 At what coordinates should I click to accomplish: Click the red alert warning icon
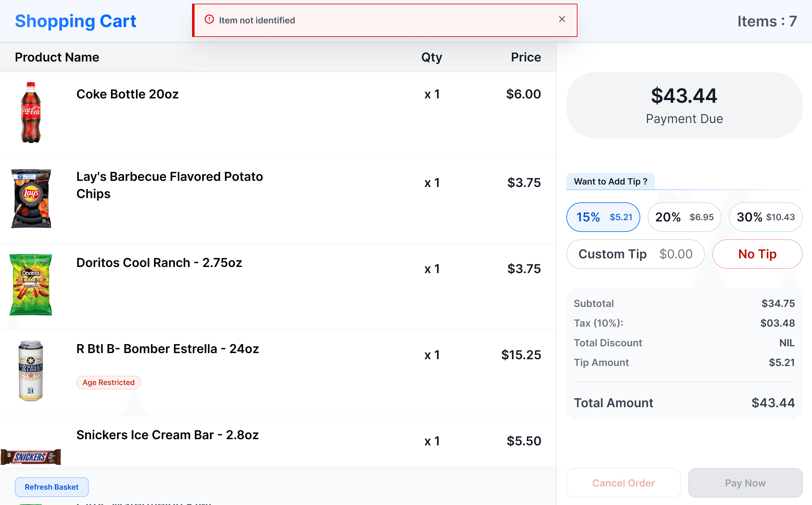click(x=209, y=19)
